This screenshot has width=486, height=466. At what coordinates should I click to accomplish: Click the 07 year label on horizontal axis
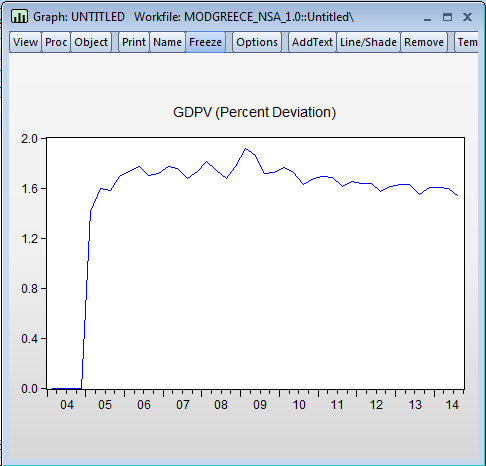pos(183,405)
